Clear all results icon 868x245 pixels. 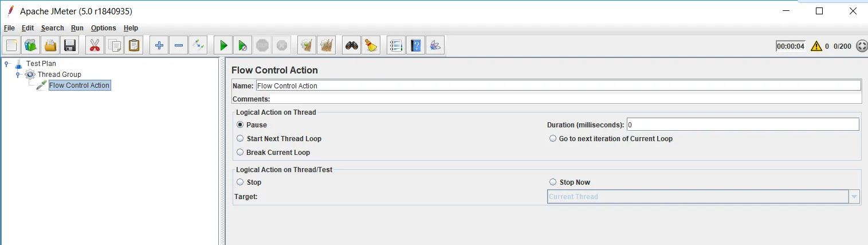326,45
